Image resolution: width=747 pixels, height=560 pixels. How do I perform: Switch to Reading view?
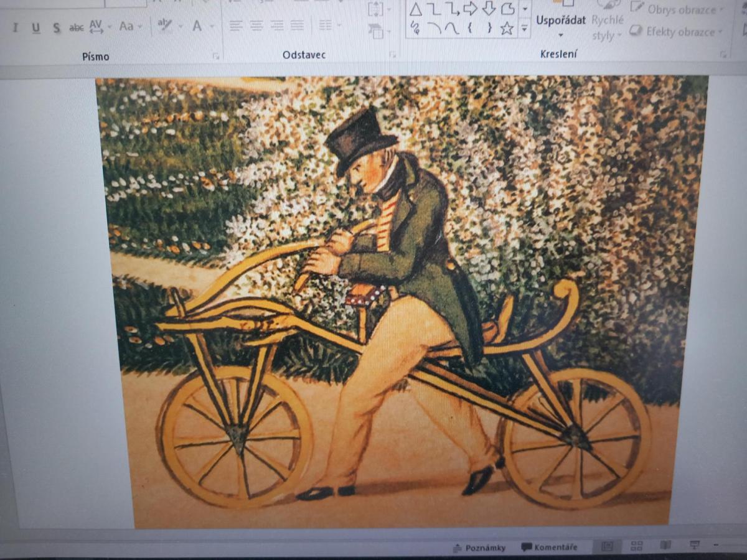[665, 545]
